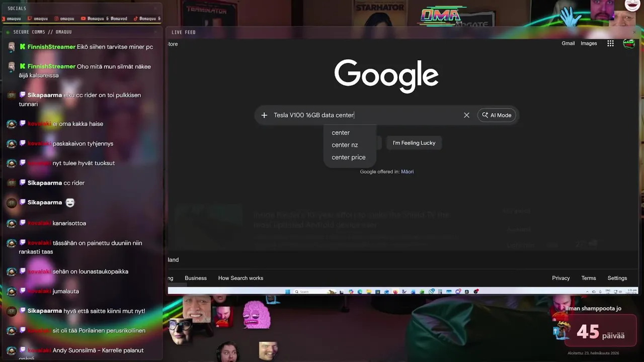Viewport: 644px width, 362px height.
Task: Open the Settings footer menu
Action: tap(617, 278)
